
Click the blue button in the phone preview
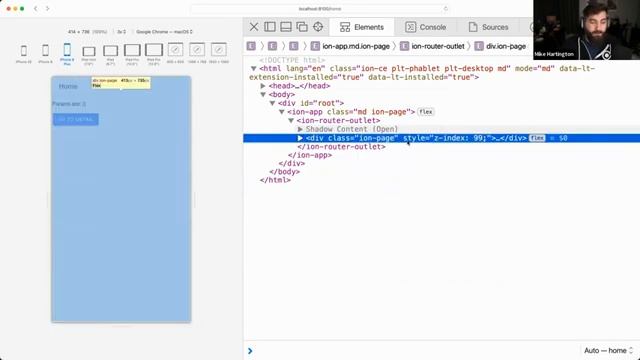[76, 119]
